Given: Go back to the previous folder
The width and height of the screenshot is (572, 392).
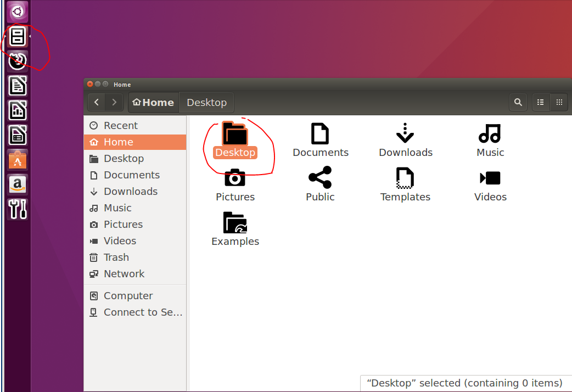Looking at the screenshot, I should pyautogui.click(x=96, y=102).
